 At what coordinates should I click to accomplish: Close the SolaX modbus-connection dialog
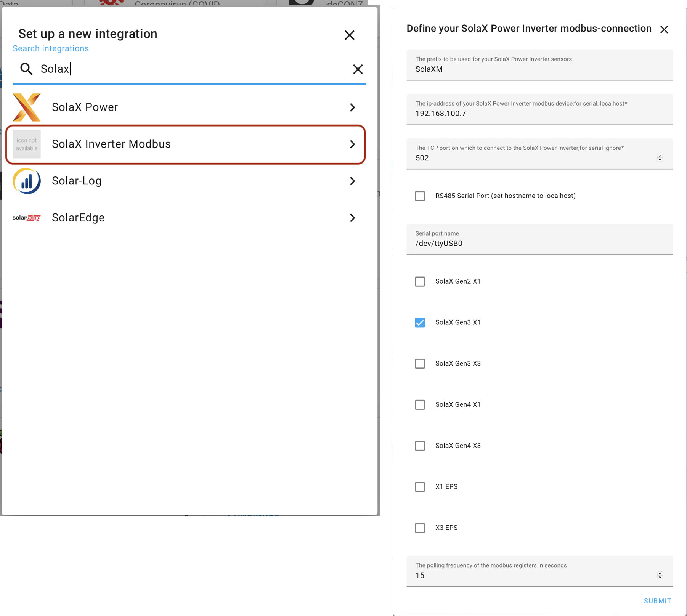point(664,29)
